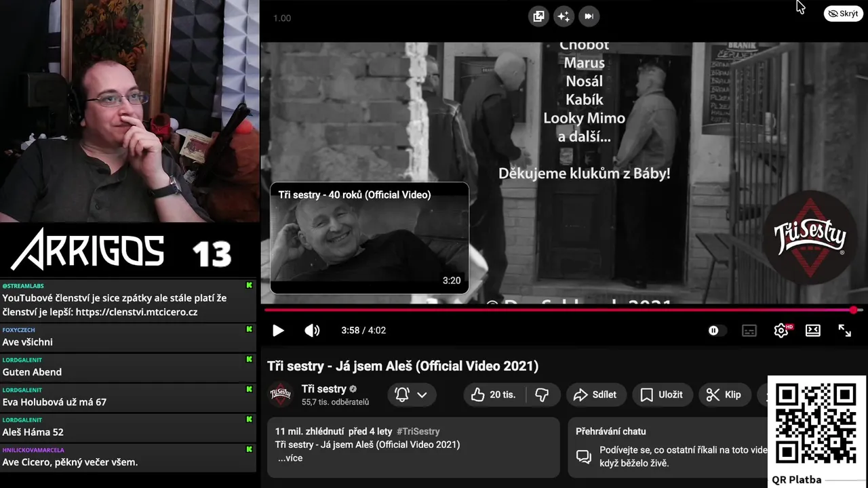Click the green badge beside Aleš Háma 52
Screen dimensions: 868x488
coord(249,420)
